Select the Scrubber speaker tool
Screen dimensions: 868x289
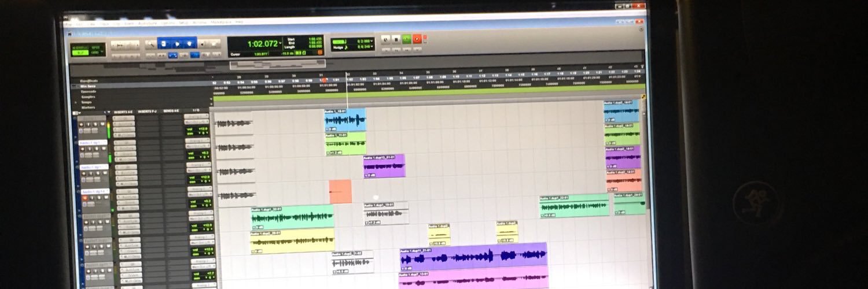coord(203,43)
